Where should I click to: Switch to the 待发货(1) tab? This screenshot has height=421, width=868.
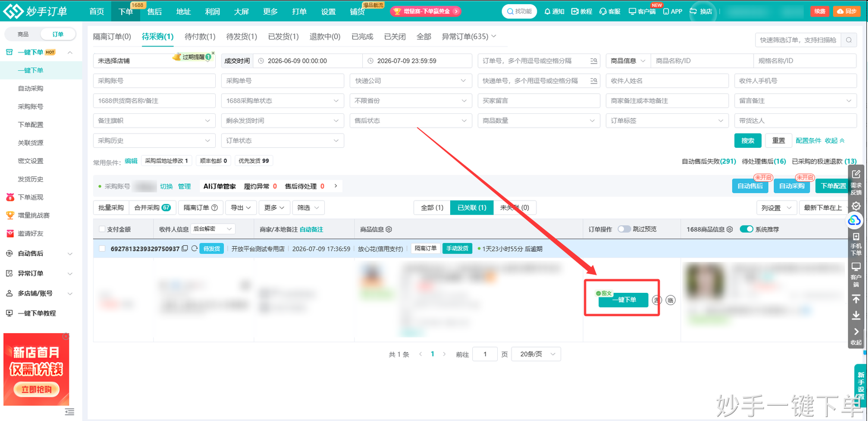[x=242, y=37]
